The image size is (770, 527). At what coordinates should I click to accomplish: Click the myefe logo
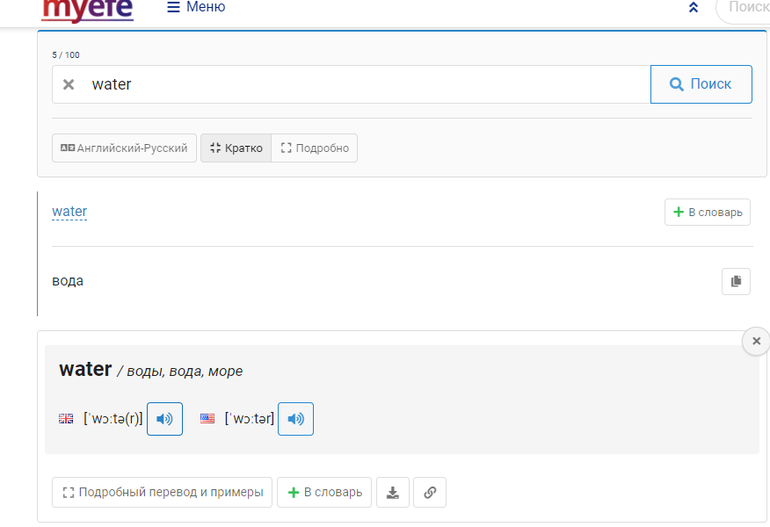coord(87,10)
